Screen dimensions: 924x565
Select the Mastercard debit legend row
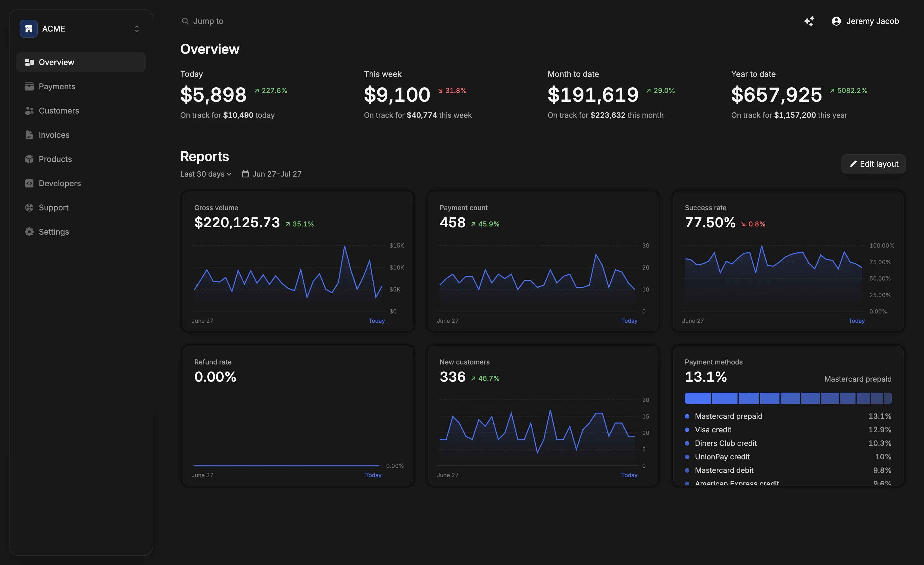pyautogui.click(x=788, y=470)
